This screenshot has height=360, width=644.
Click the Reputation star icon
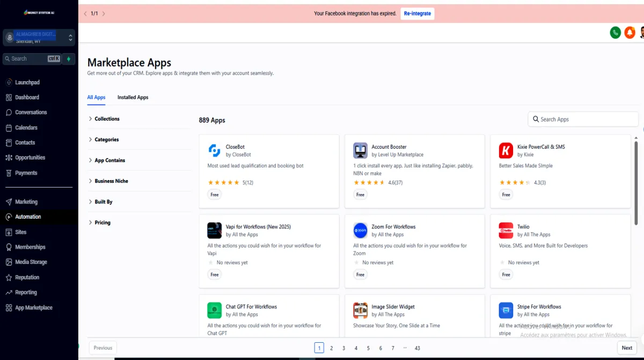(9, 277)
